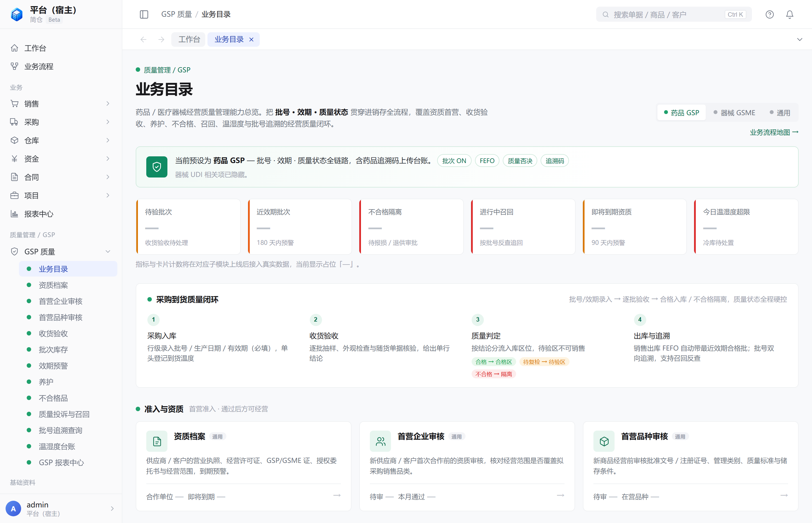
Task: Open the notifications bell
Action: coord(789,14)
